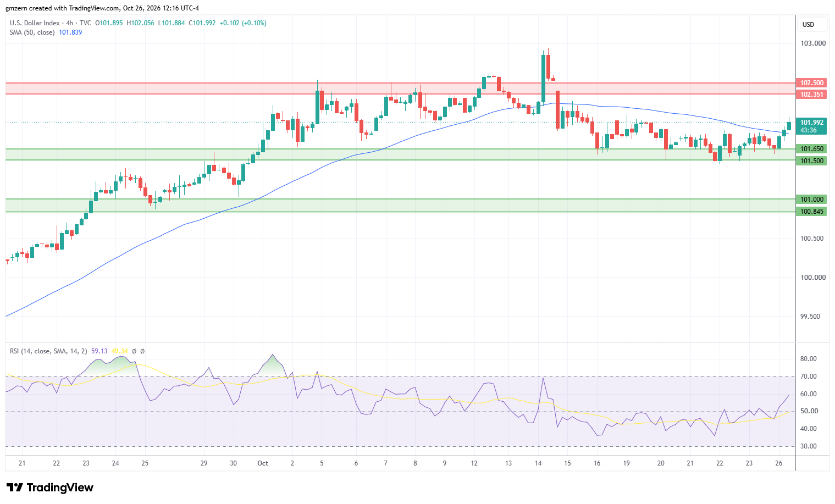Click the 100.500 price axis tick
Screen dimensions: 835x504
tap(813, 239)
